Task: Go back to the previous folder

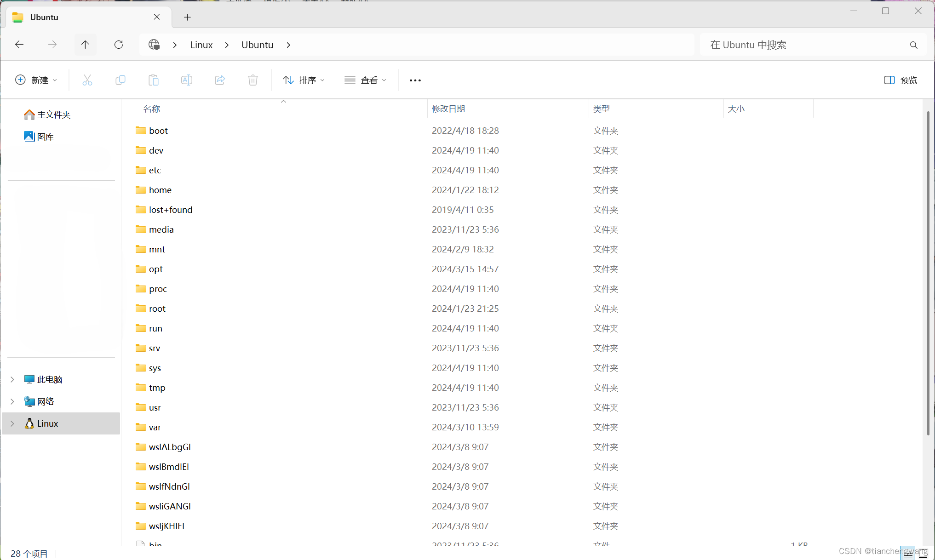Action: [x=19, y=45]
